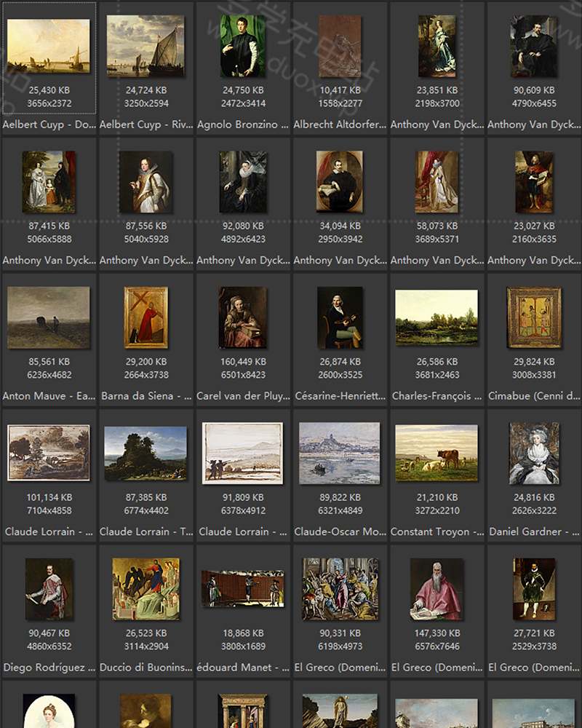The image size is (582, 728).
Task: Select the Charles-François landscape thumbnail
Action: coord(436,317)
